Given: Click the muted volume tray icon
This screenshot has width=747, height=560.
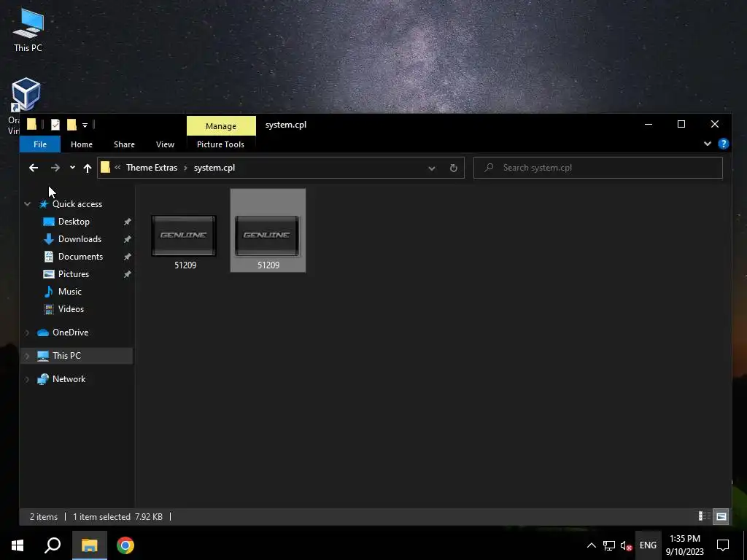Looking at the screenshot, I should 626,545.
